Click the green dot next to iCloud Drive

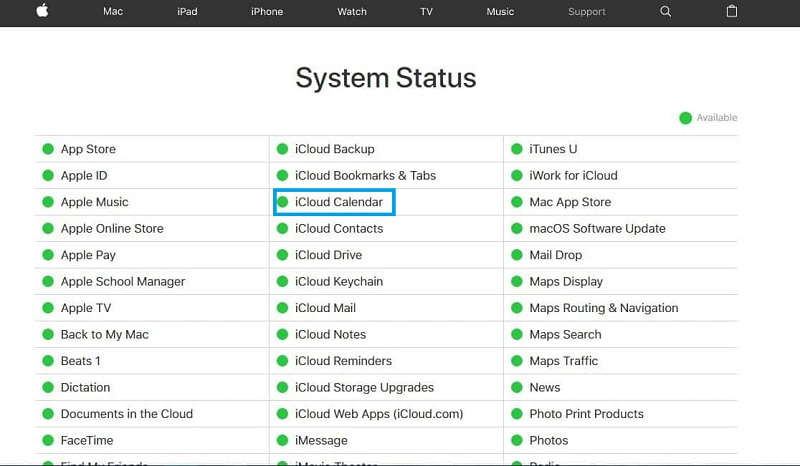pos(282,255)
